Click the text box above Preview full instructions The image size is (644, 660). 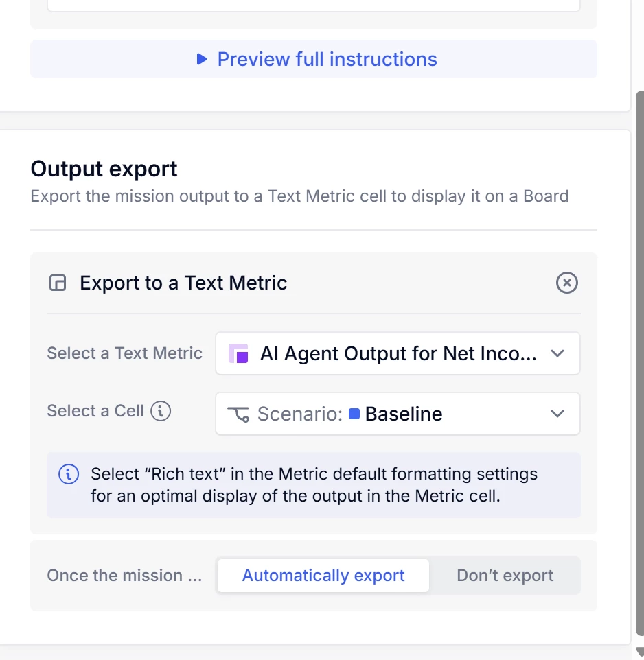314,4
